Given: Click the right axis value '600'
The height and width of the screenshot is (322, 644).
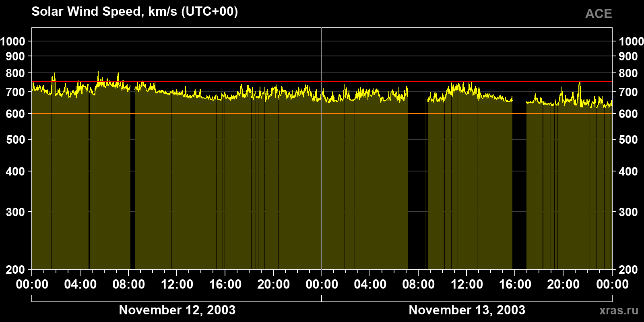Looking at the screenshot, I should coord(628,114).
